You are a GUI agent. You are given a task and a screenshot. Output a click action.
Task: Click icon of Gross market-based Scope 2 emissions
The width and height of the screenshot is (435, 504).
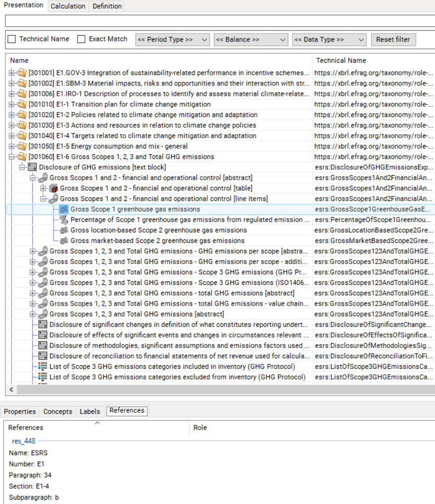[64, 241]
